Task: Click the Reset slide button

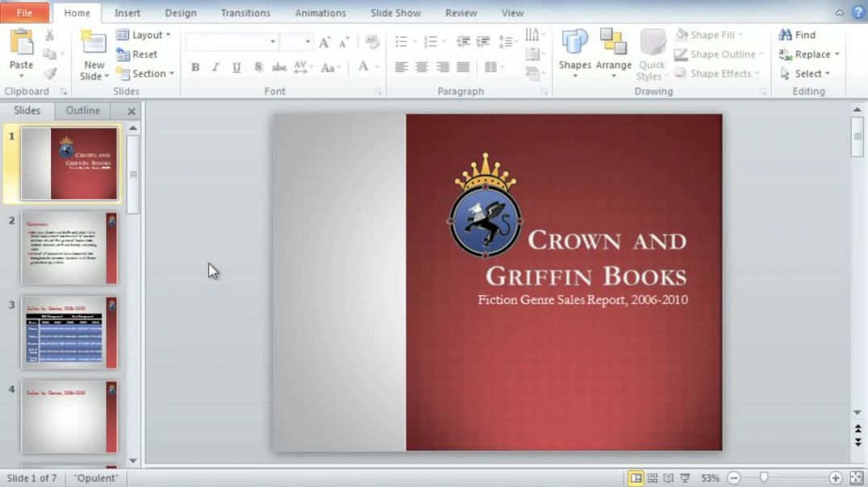Action: click(x=137, y=54)
